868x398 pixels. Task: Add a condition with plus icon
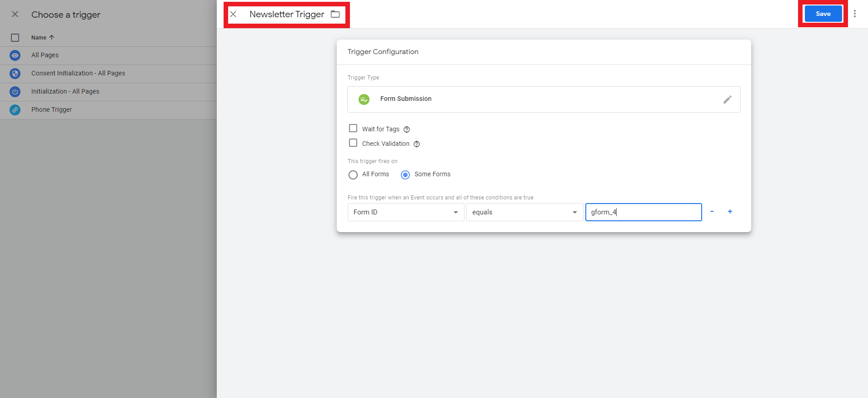pos(730,212)
